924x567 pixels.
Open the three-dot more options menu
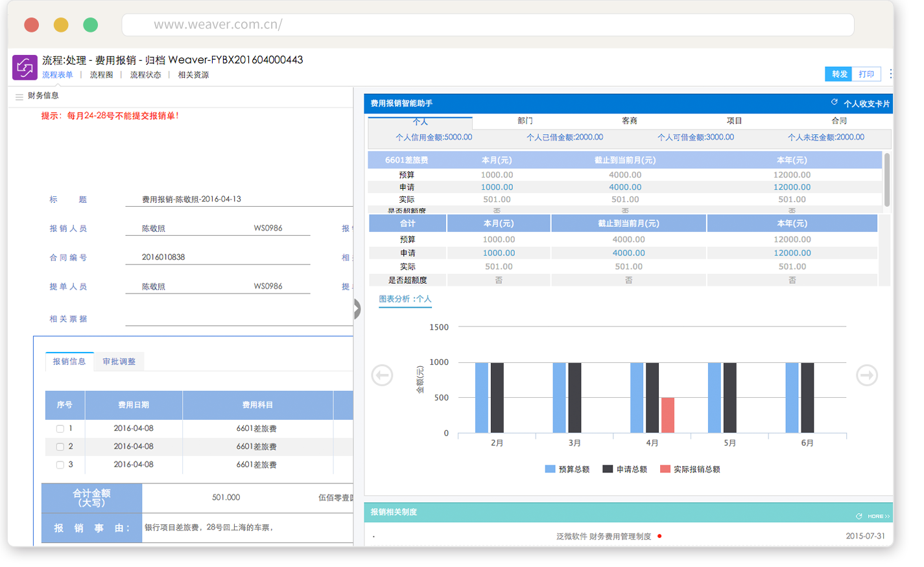coord(890,74)
